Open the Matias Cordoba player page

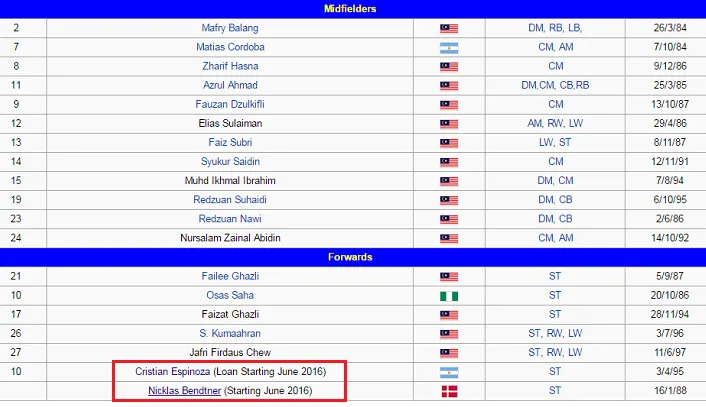(x=229, y=47)
